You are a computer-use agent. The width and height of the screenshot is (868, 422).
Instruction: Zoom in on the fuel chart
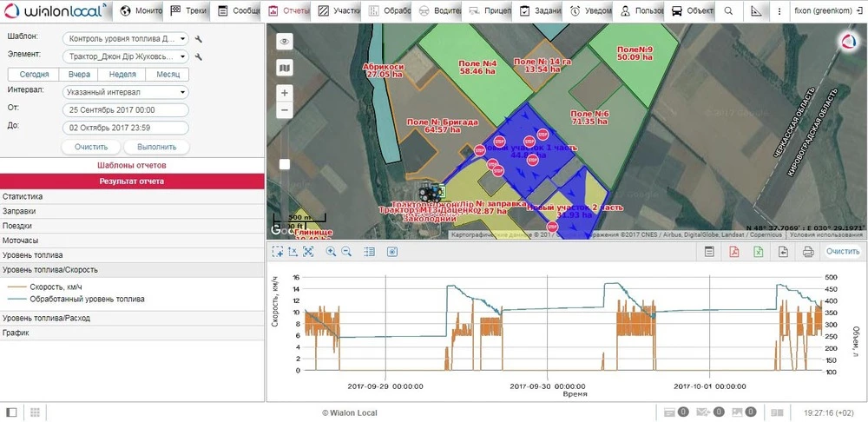(x=331, y=252)
